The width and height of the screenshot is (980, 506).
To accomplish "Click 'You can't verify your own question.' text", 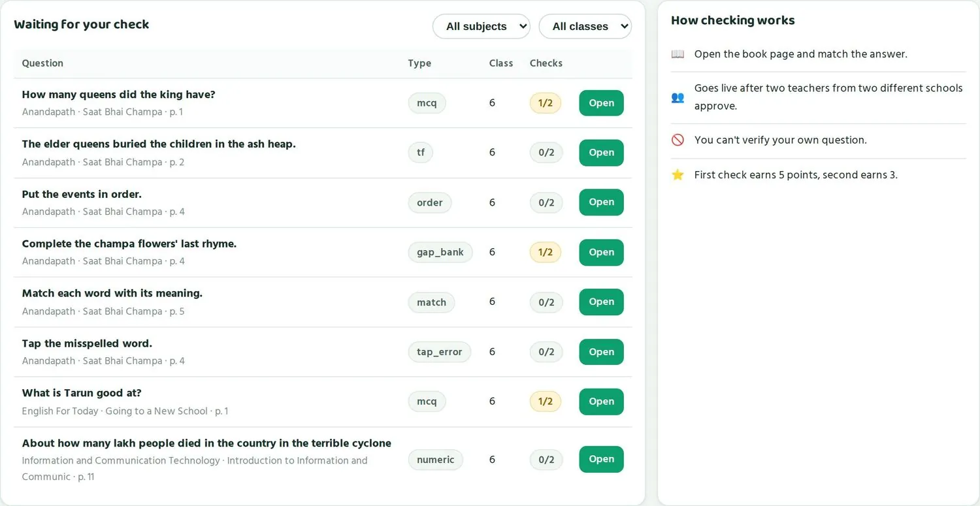I will (781, 140).
